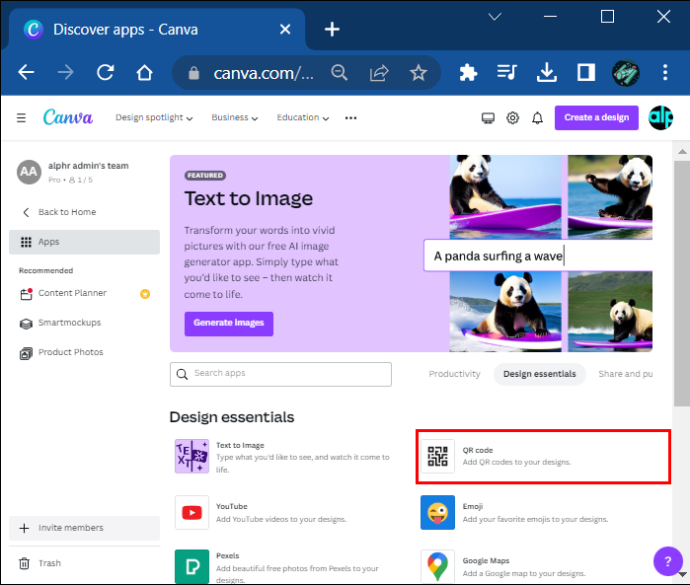Click the canva.com address bar URL
The height and width of the screenshot is (585, 690).
pyautogui.click(x=263, y=73)
